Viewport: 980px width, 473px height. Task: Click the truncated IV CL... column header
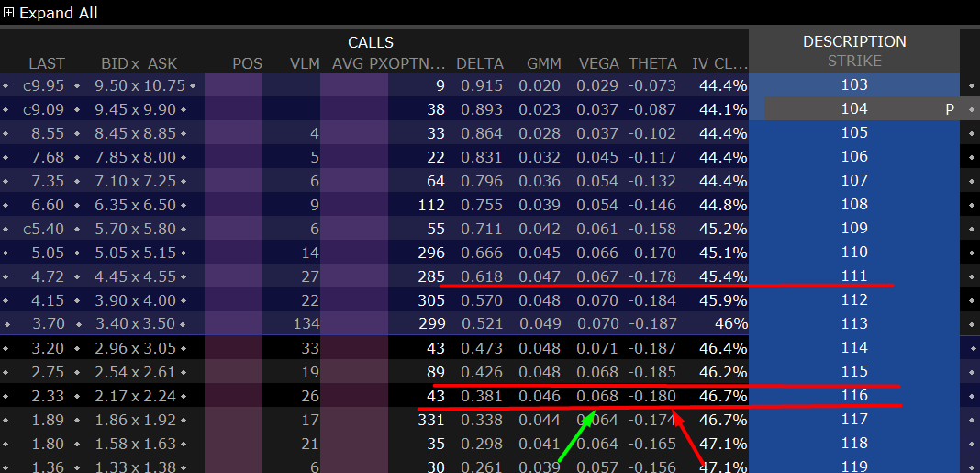pyautogui.click(x=719, y=63)
